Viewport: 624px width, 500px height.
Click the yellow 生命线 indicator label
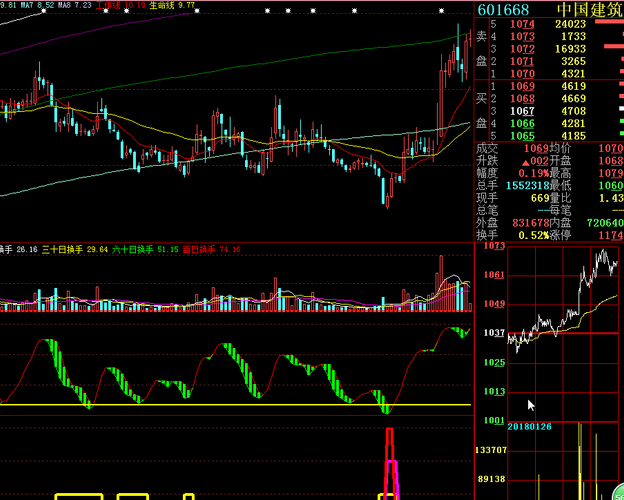click(162, 5)
